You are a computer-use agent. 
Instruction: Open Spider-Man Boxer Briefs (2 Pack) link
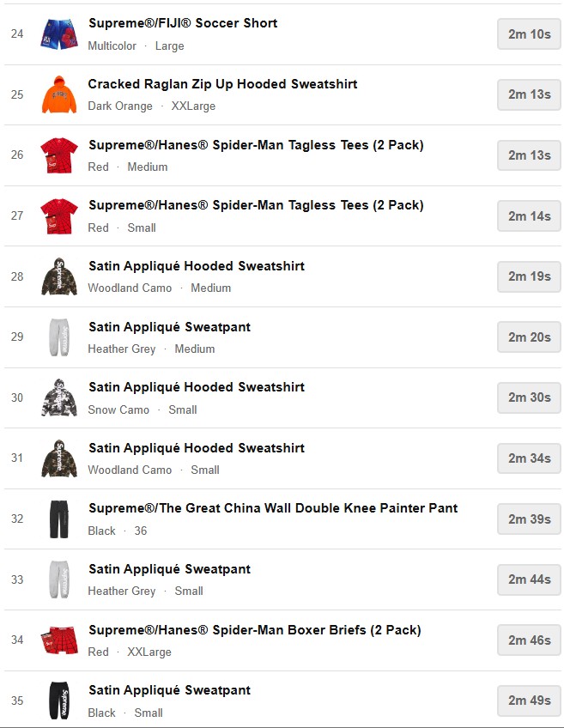click(x=254, y=630)
